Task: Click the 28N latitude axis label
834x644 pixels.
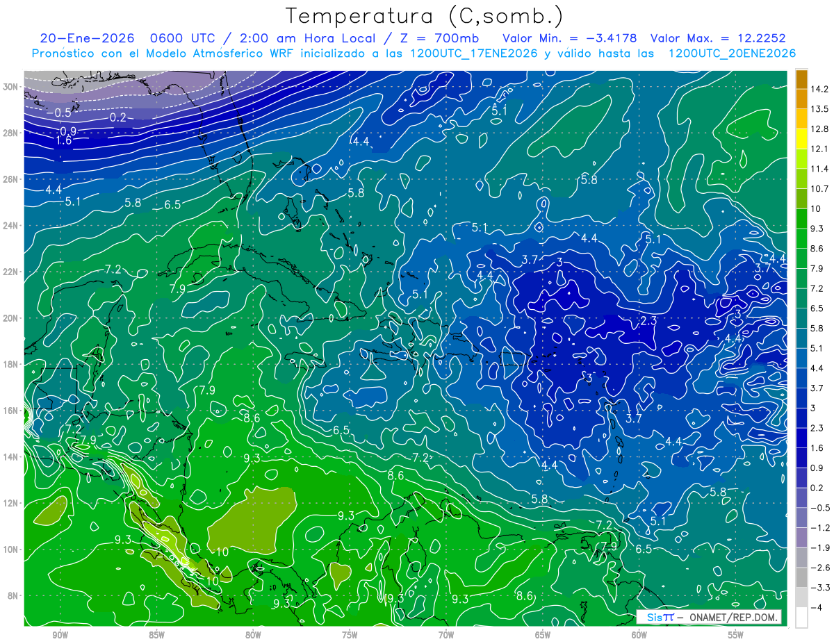Action: click(12, 133)
